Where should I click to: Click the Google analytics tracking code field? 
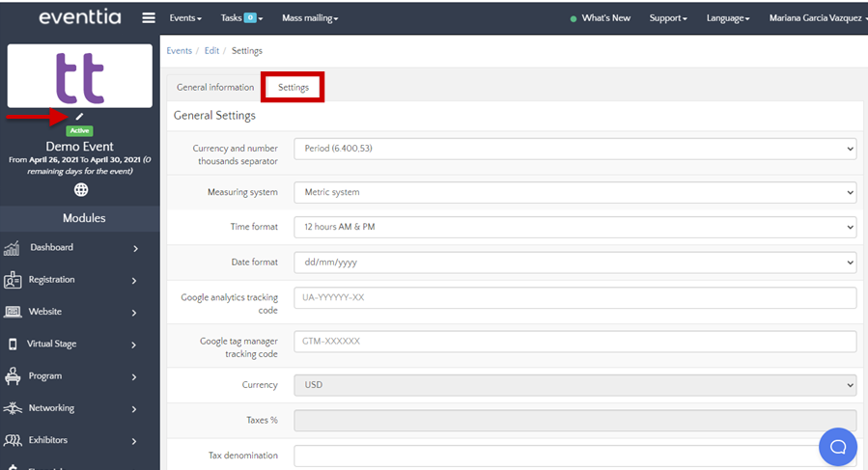(x=574, y=297)
